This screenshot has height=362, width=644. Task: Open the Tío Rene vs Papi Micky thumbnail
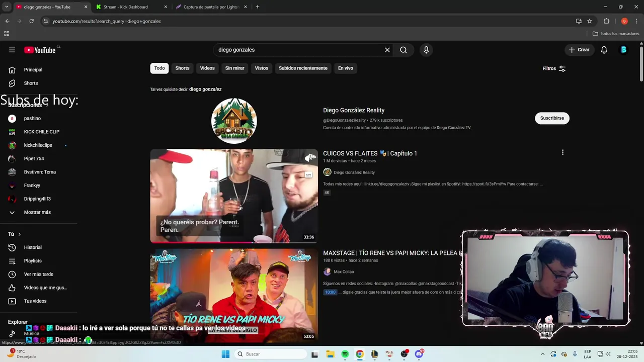click(234, 296)
